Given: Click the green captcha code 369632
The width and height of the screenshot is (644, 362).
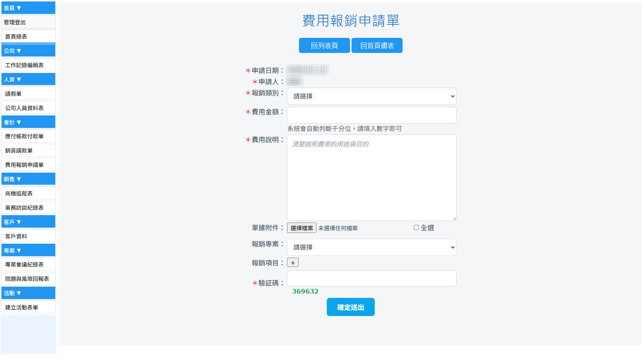Looking at the screenshot, I should 305,291.
